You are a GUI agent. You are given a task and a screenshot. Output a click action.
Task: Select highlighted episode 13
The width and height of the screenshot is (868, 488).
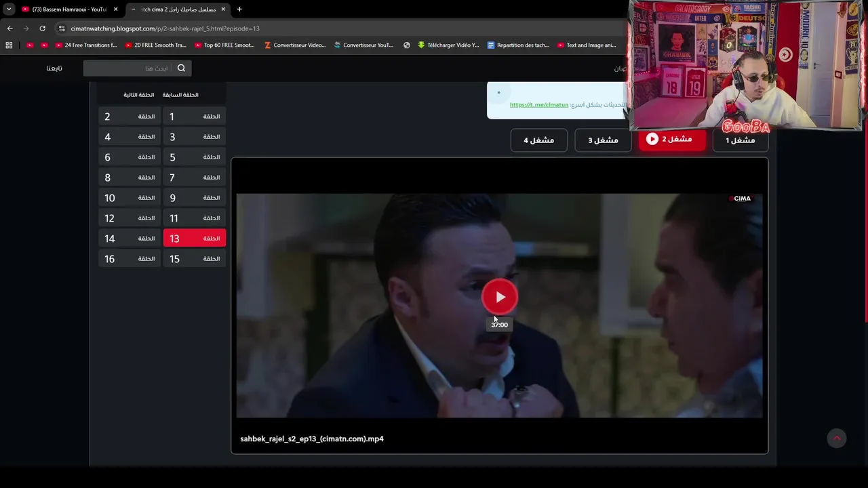point(194,239)
